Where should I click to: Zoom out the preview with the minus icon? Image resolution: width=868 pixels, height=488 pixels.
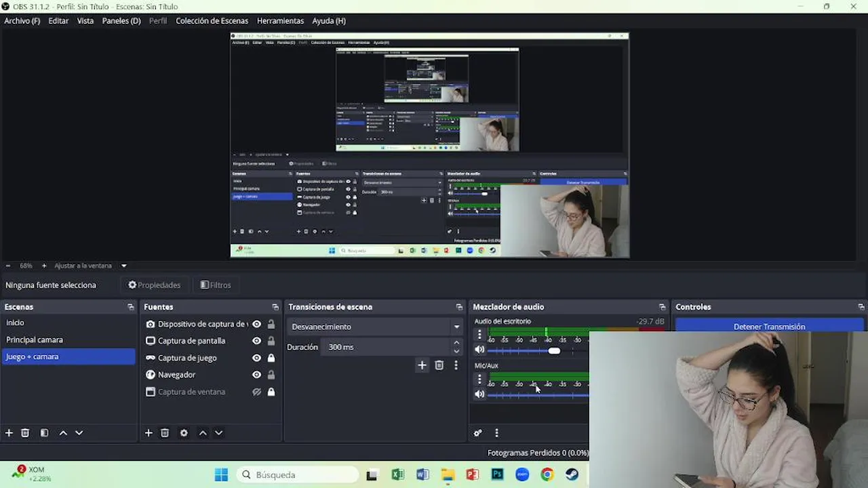point(8,266)
